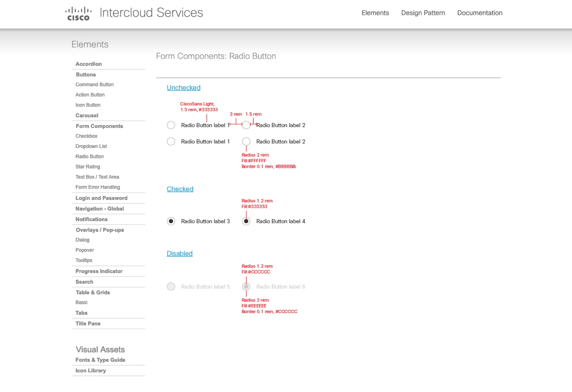
Task: Open Radio Button sidebar entry
Action: [89, 157]
